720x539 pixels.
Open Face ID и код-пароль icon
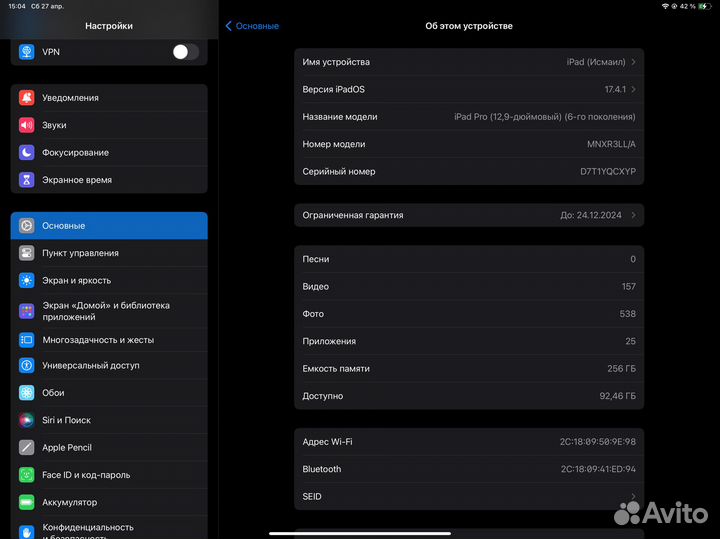pos(27,475)
